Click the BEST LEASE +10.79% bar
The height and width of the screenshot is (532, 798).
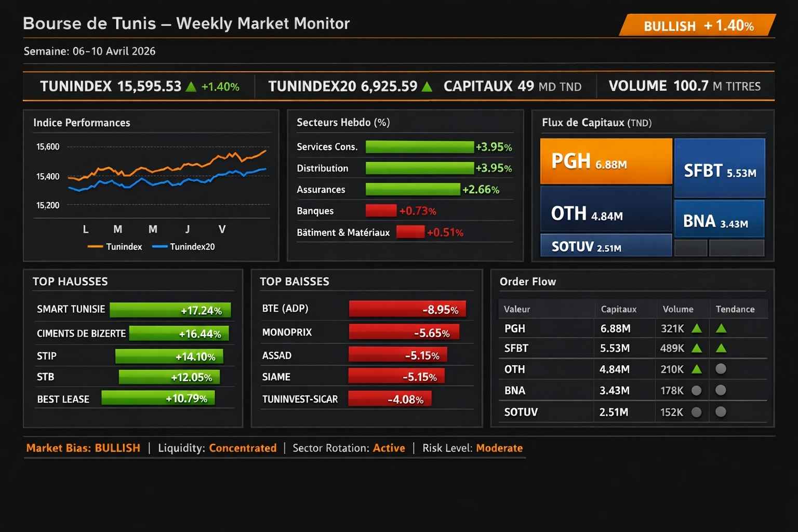pos(158,398)
